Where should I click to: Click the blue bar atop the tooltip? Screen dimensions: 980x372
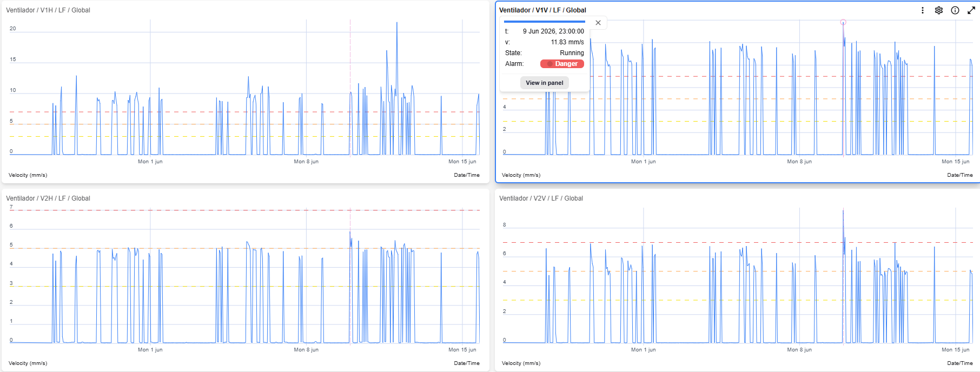(545, 22)
